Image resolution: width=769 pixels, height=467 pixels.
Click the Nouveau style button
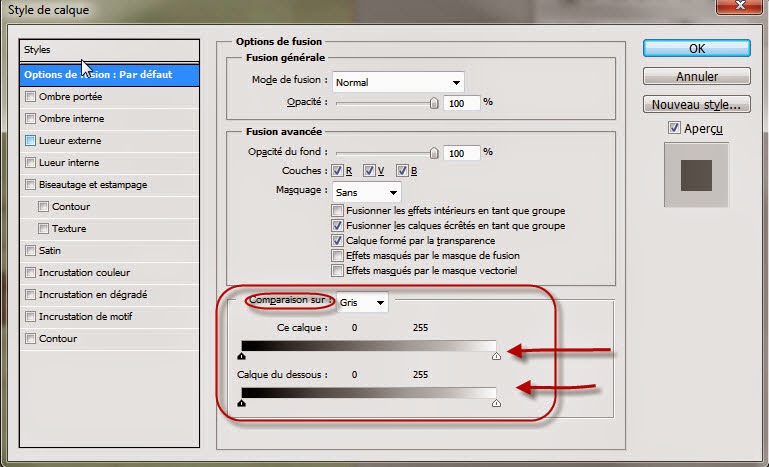click(696, 104)
